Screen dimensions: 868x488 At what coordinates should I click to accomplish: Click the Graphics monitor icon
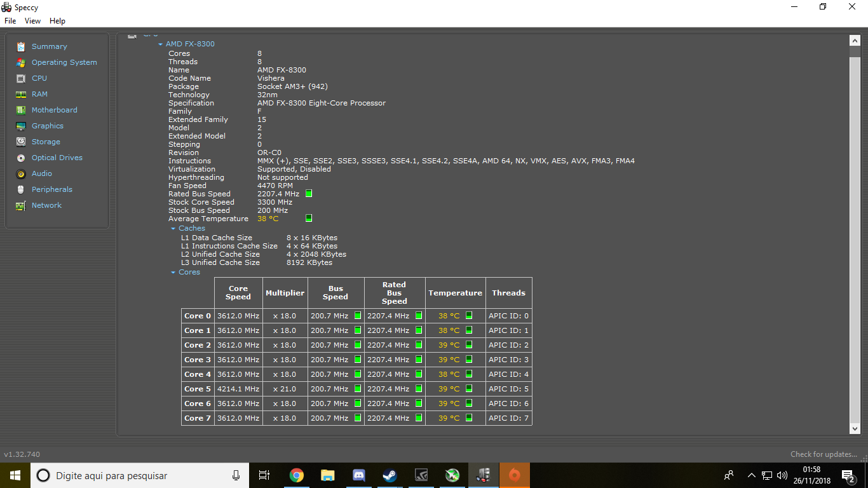pos(21,126)
